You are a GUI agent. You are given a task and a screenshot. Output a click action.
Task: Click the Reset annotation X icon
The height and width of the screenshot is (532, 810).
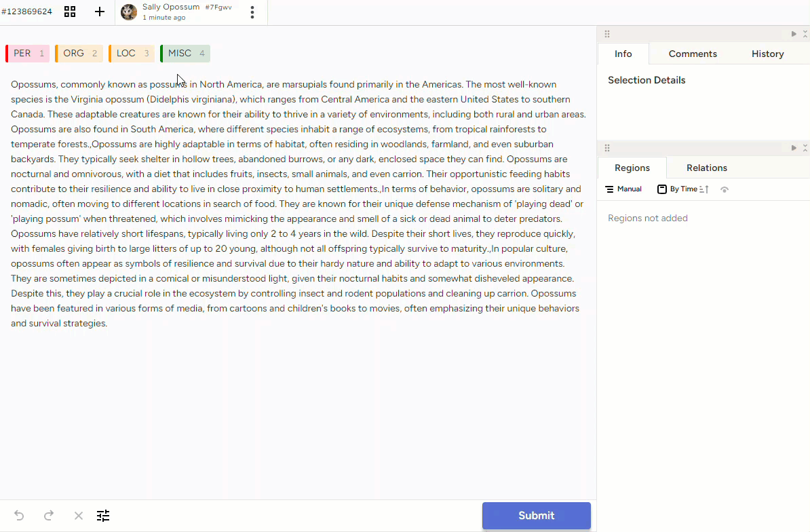coord(78,516)
